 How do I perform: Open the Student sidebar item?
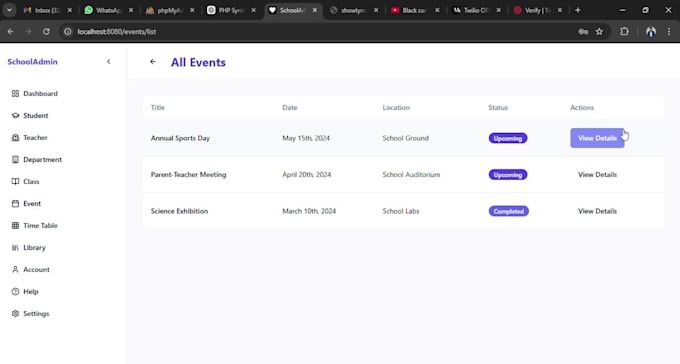click(30, 115)
